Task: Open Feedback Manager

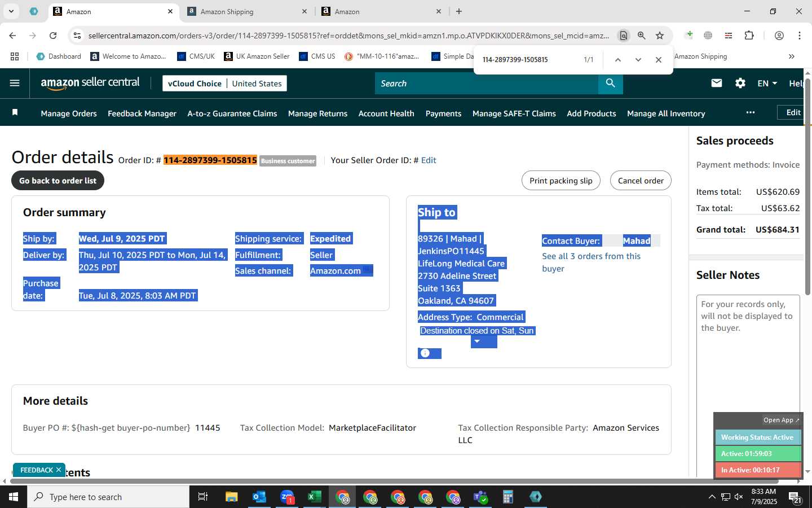Action: click(142, 113)
